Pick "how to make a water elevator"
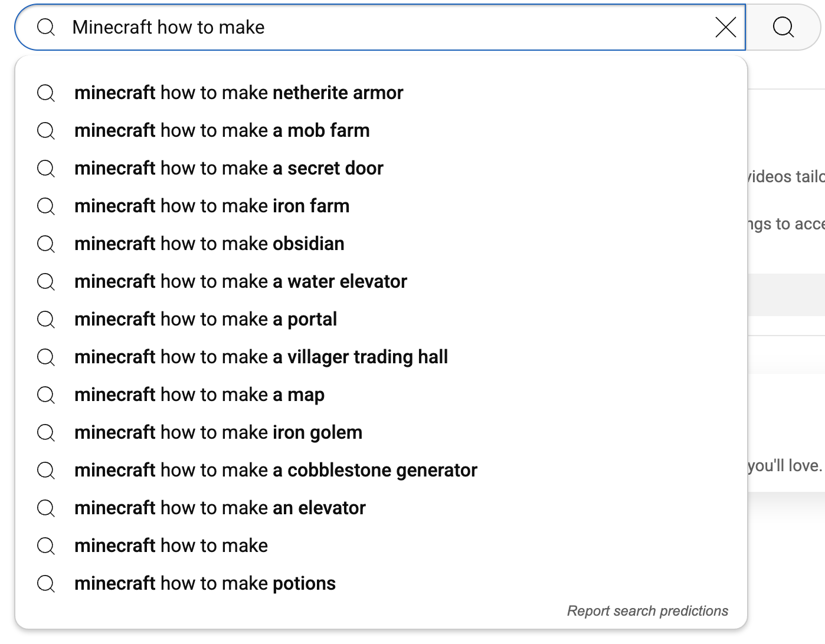 [241, 282]
